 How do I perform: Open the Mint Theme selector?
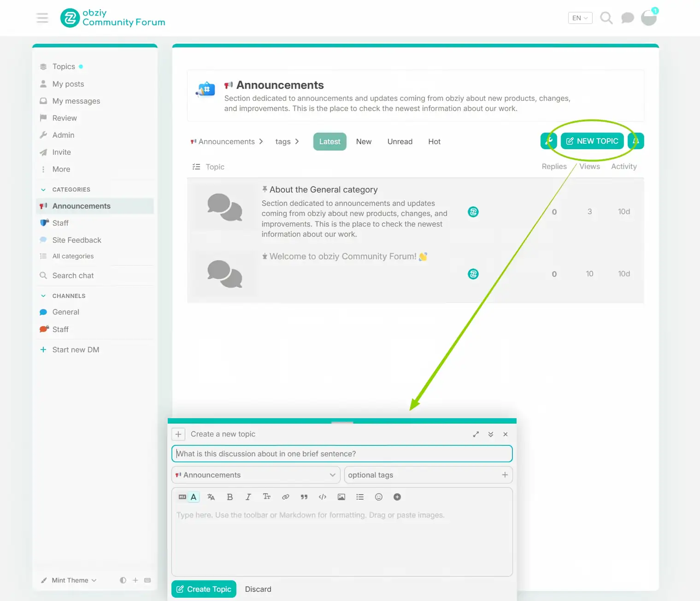69,580
